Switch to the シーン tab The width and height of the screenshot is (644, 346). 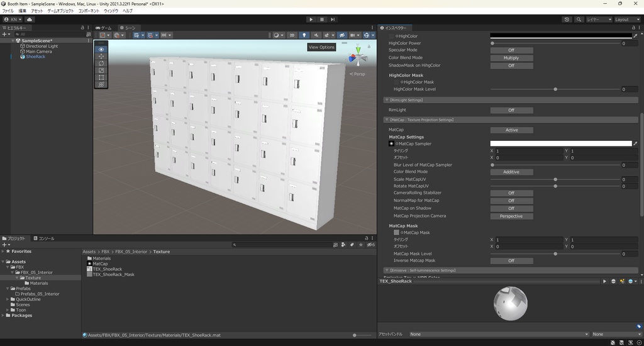click(x=128, y=28)
